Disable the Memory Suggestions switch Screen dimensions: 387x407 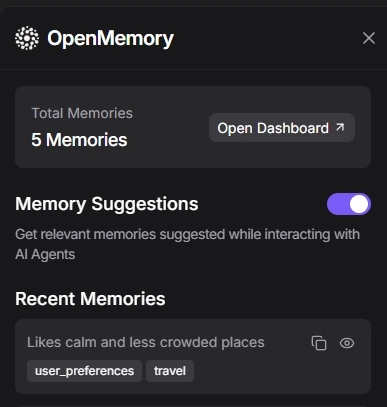(349, 204)
